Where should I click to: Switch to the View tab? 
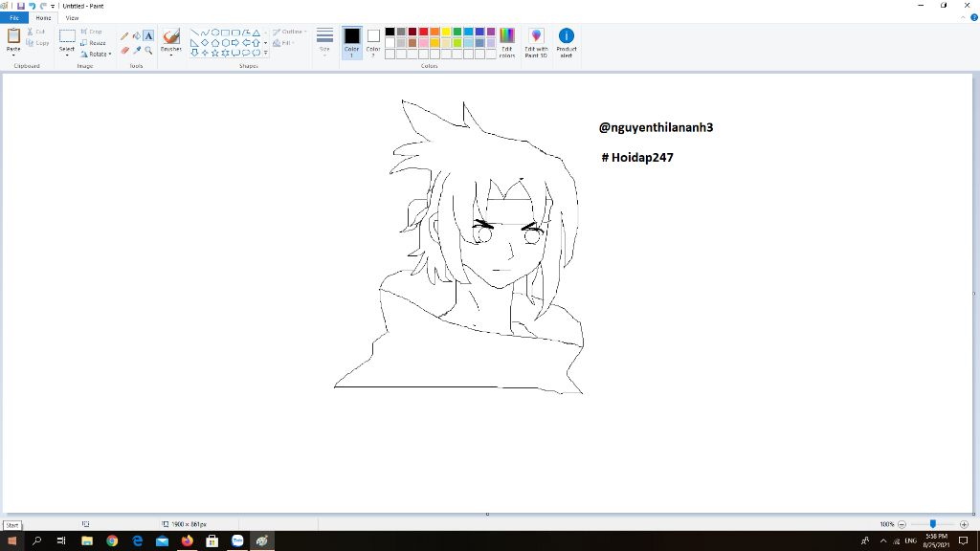click(72, 18)
